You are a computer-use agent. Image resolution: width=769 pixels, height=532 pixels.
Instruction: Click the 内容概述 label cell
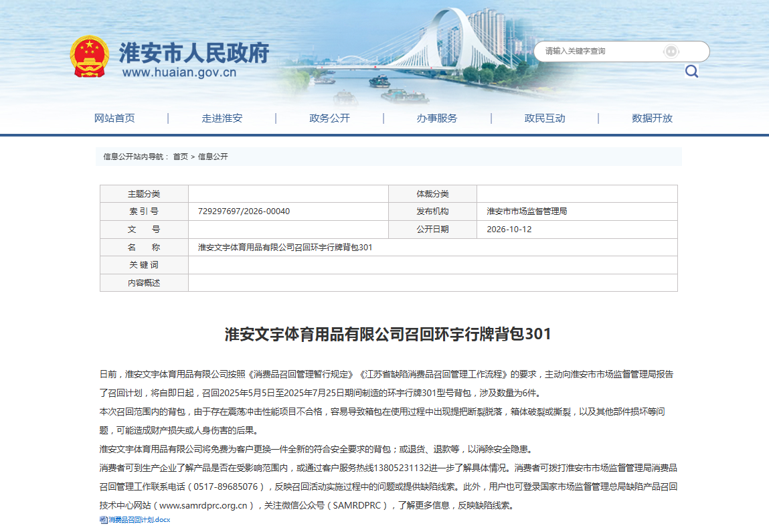coord(144,283)
